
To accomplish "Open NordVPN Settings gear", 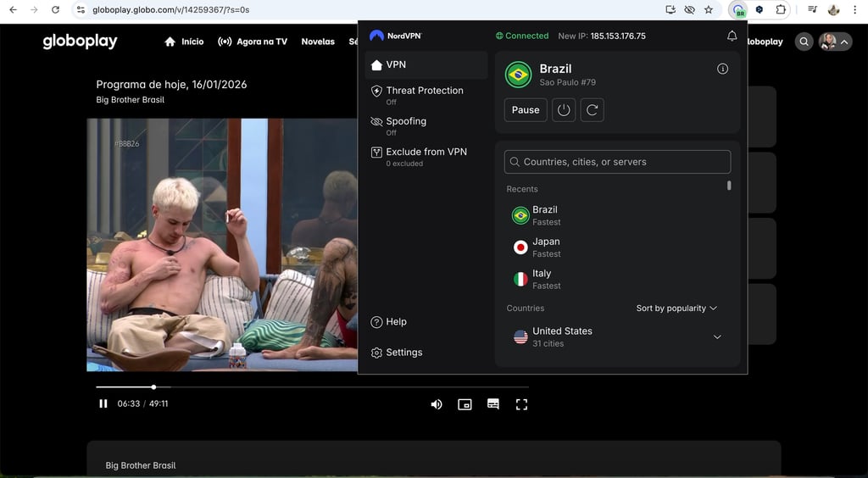I will pos(397,353).
